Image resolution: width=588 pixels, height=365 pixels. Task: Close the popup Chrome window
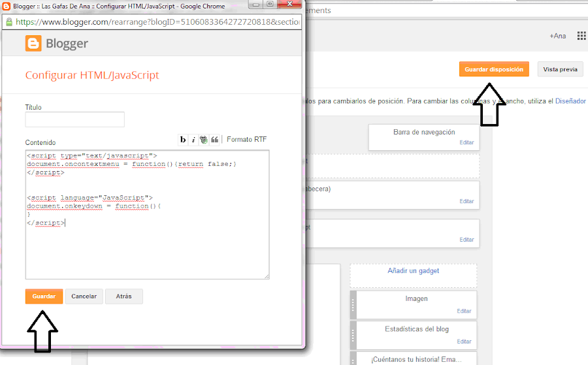[x=289, y=4]
